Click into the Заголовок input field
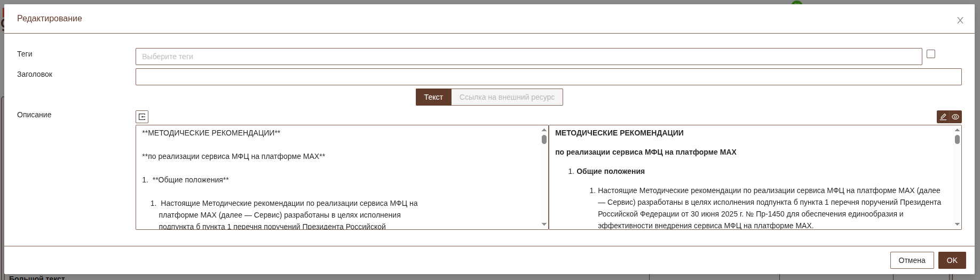Viewport: 980px width, 280px height. [548, 77]
